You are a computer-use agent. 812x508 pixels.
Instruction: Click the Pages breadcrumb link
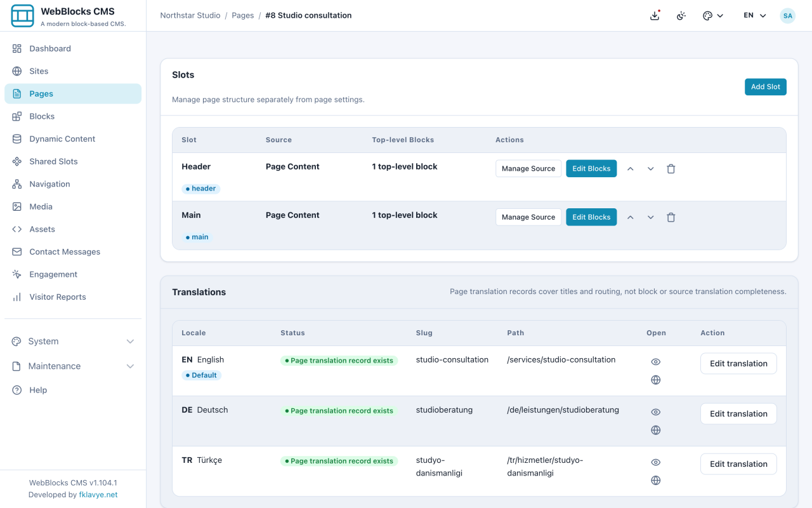(243, 15)
